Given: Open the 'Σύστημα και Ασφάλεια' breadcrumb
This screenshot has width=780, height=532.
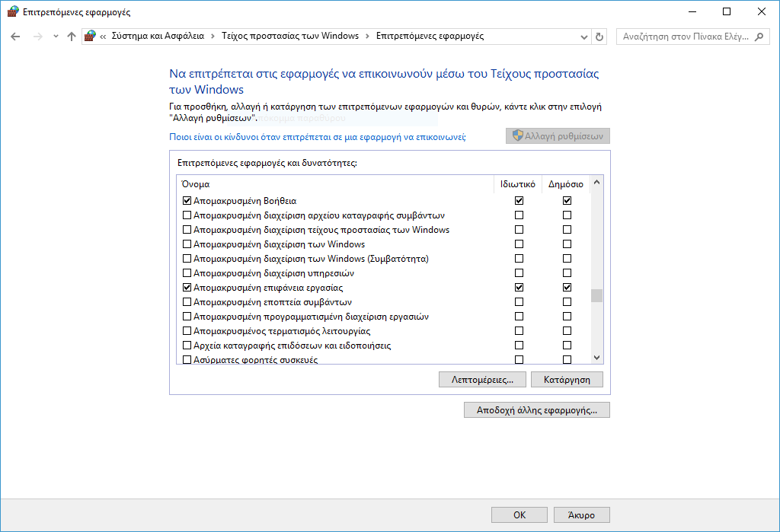Looking at the screenshot, I should [158, 36].
